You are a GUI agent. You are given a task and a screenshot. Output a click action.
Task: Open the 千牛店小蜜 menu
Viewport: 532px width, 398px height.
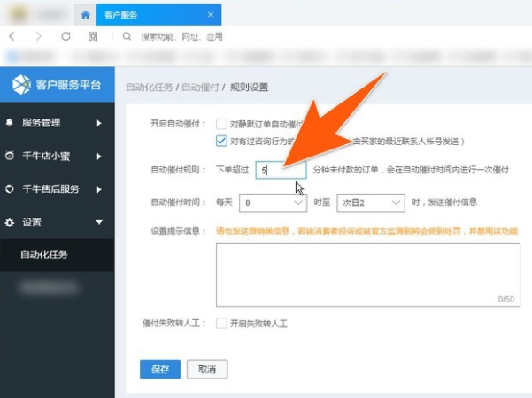pos(57,156)
